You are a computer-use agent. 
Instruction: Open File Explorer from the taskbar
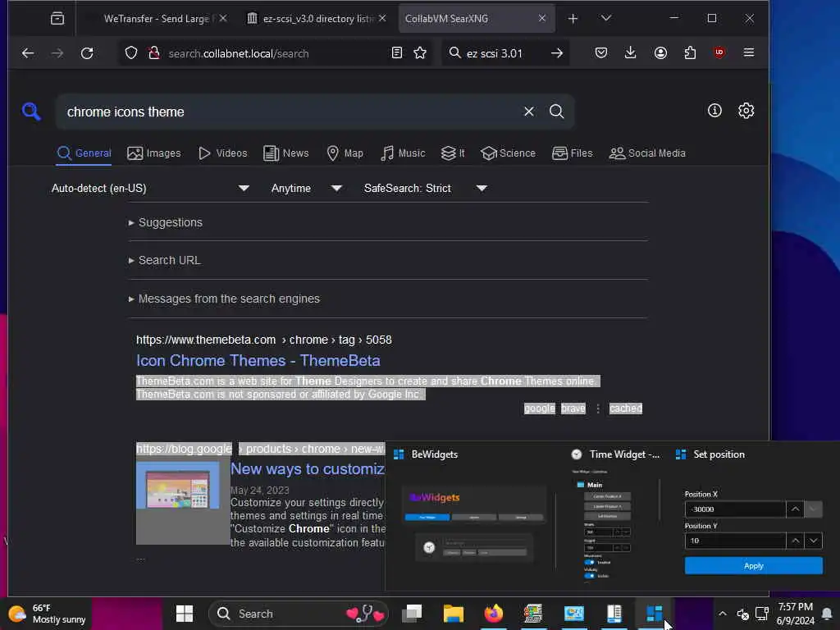coord(453,614)
